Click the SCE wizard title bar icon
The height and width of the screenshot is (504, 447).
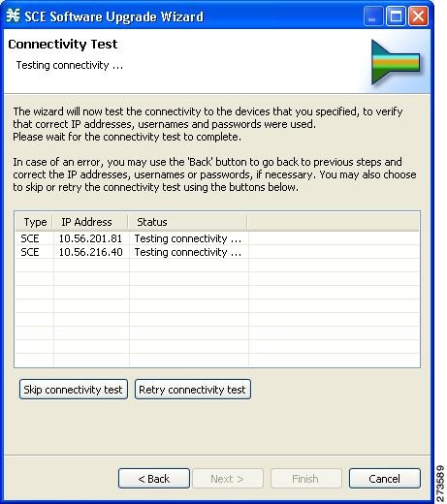click(13, 16)
